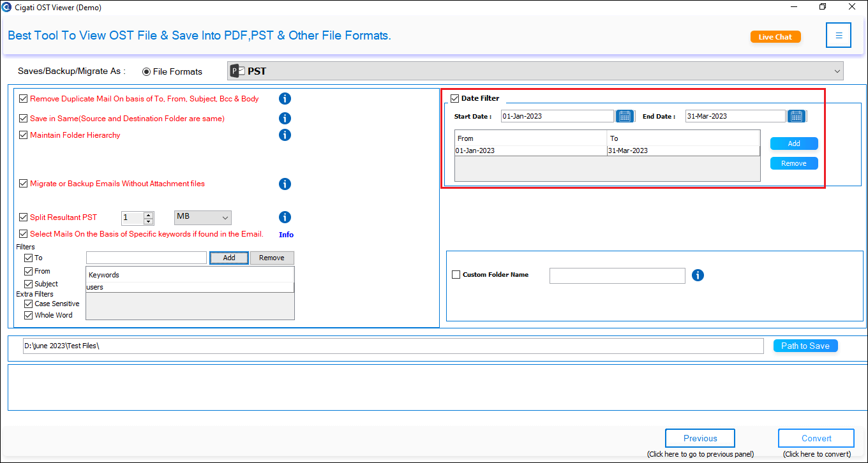Toggle the Subject filter checkbox
This screenshot has width=868, height=463.
(28, 284)
